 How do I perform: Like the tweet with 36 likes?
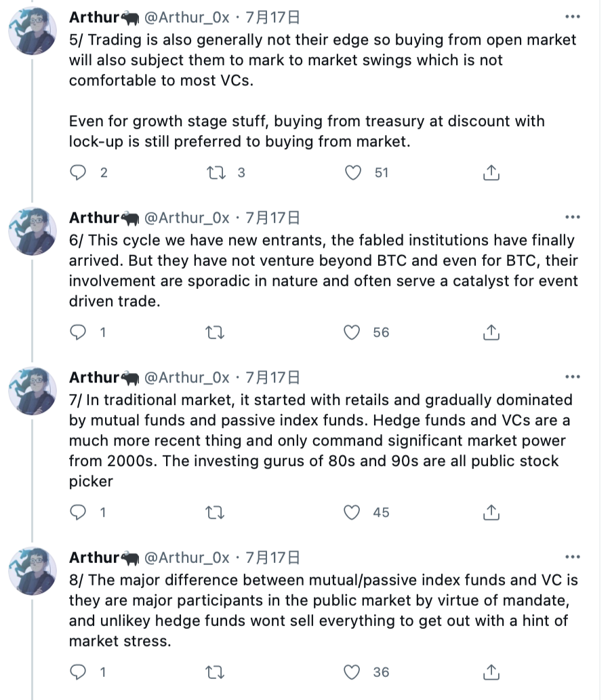352,672
